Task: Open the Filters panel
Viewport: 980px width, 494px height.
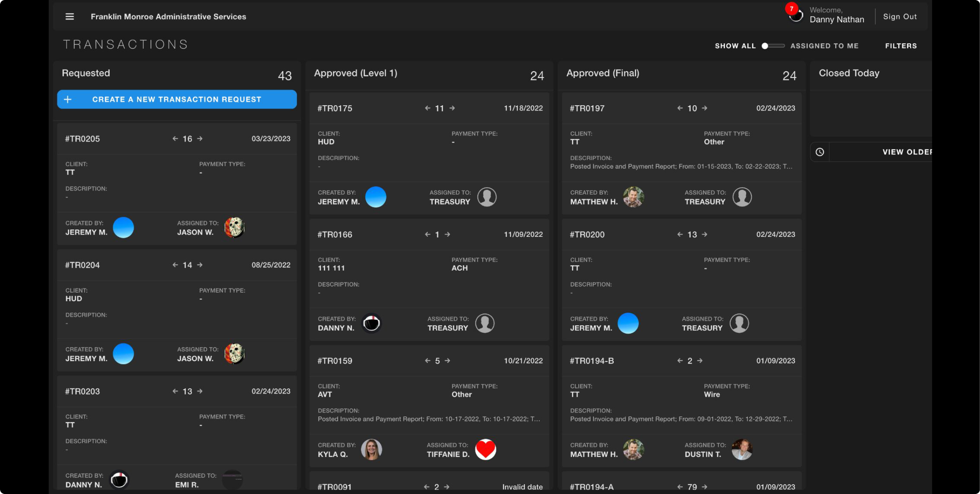Action: [901, 46]
